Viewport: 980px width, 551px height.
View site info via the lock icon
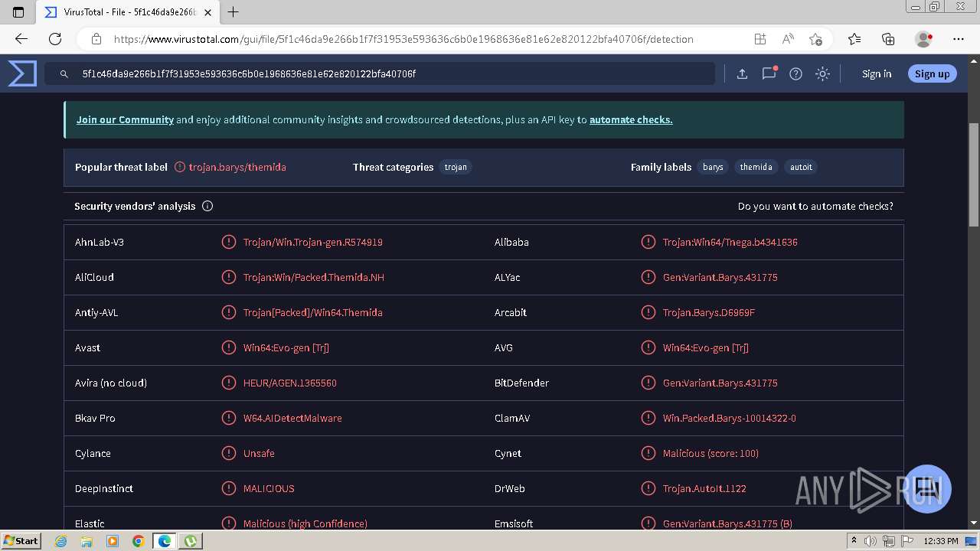pyautogui.click(x=96, y=39)
